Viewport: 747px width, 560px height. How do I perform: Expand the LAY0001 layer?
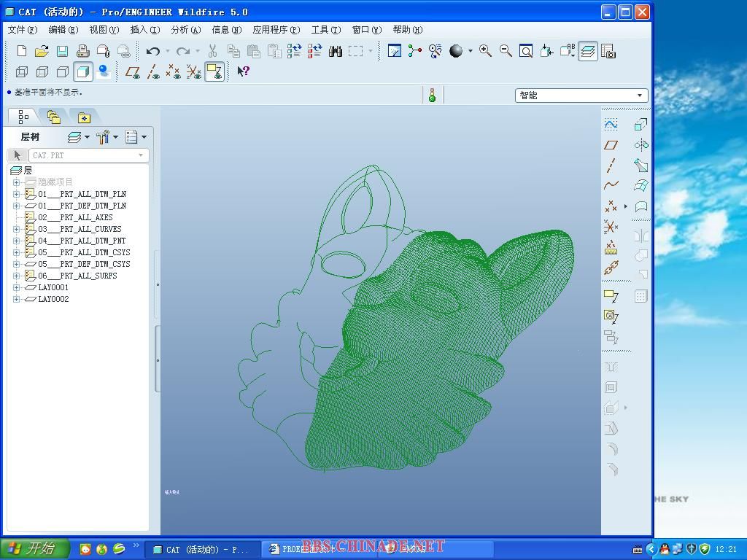click(16, 287)
